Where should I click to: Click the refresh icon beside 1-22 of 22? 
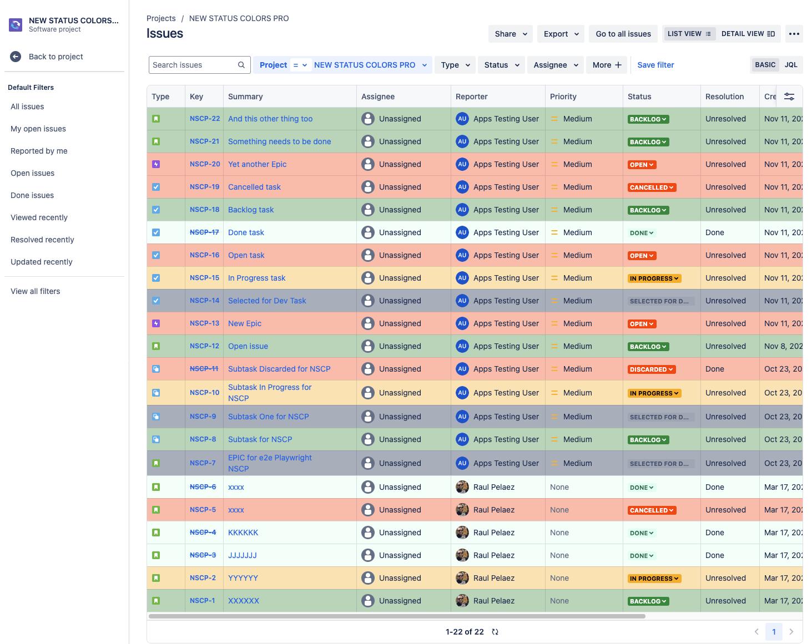tap(495, 632)
